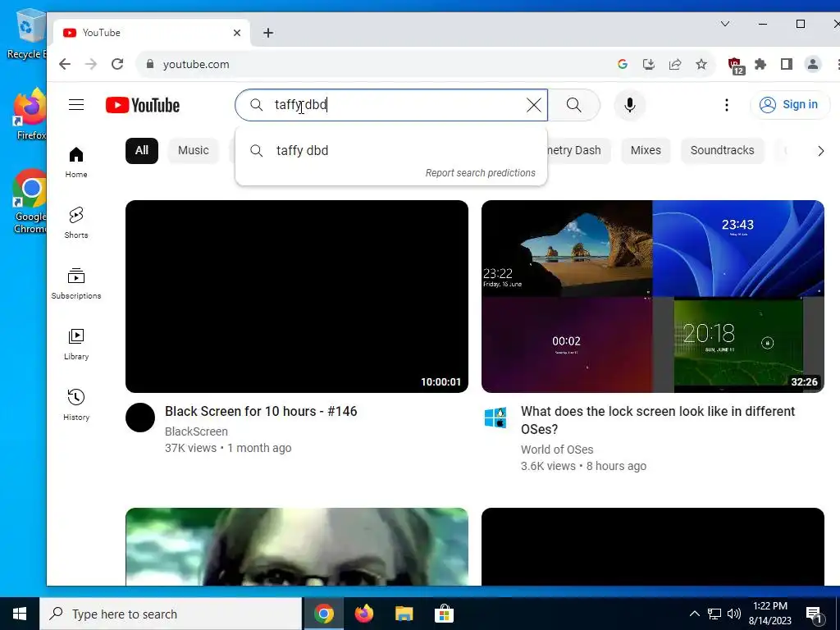Open YouTube settings three-dot menu
This screenshot has width=840, height=630.
pos(727,105)
